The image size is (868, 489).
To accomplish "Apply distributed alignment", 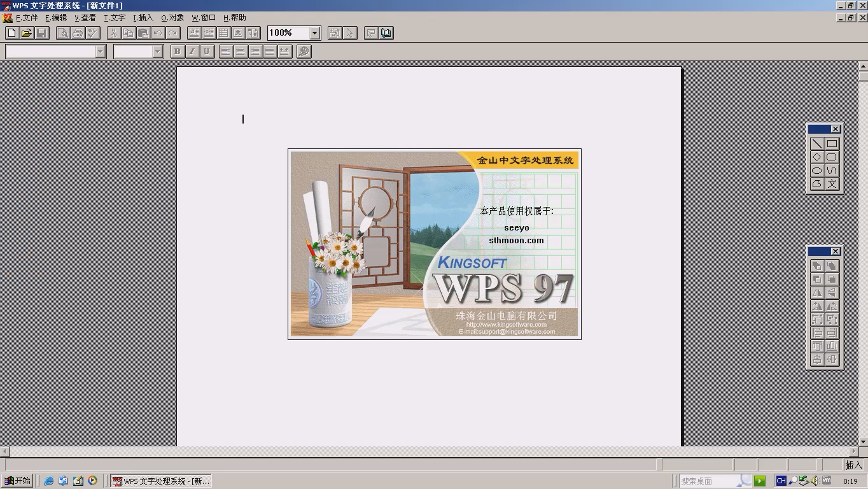I will click(x=285, y=52).
